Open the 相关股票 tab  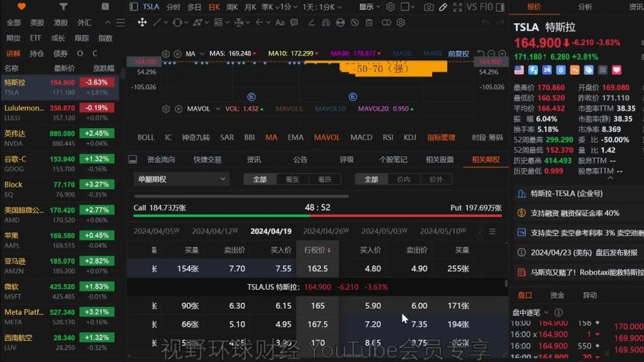pos(439,160)
